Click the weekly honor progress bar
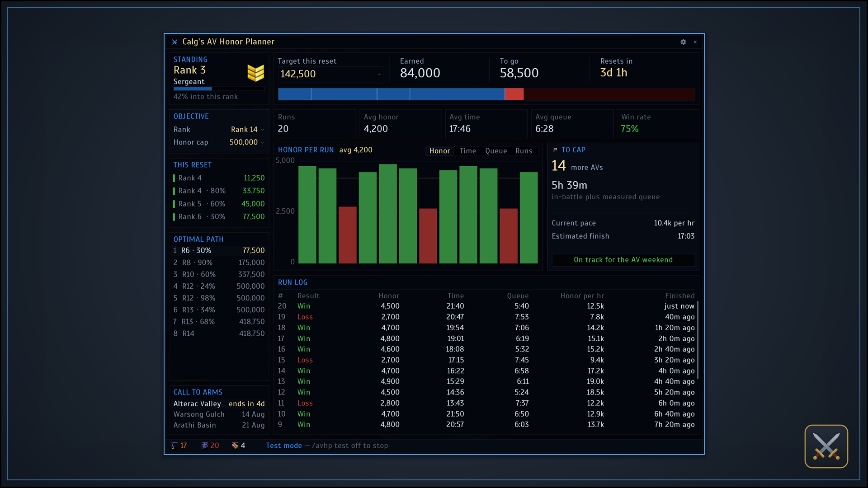The width and height of the screenshot is (868, 488). pos(486,94)
